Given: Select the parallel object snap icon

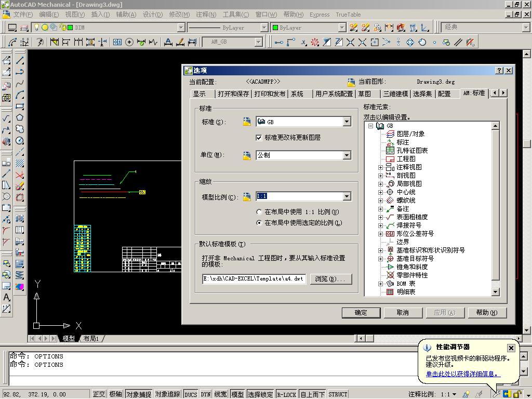Looking at the screenshot, I should pos(458,42).
